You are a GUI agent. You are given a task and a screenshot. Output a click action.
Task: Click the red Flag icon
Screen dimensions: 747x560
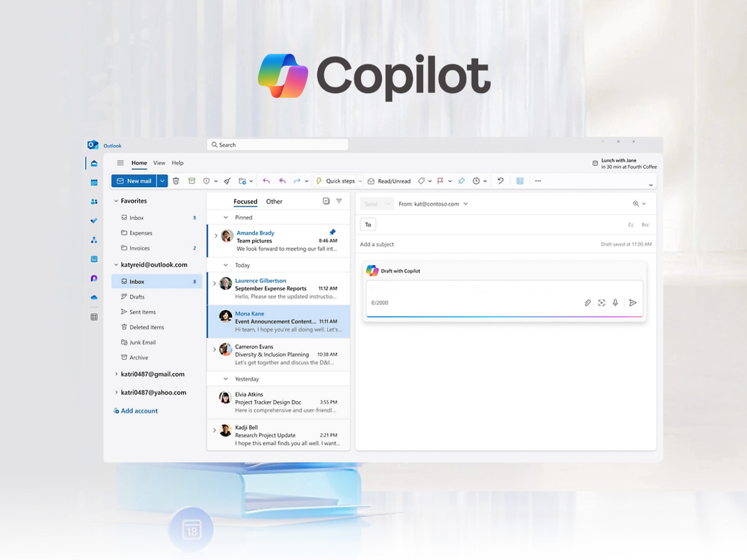click(x=440, y=181)
